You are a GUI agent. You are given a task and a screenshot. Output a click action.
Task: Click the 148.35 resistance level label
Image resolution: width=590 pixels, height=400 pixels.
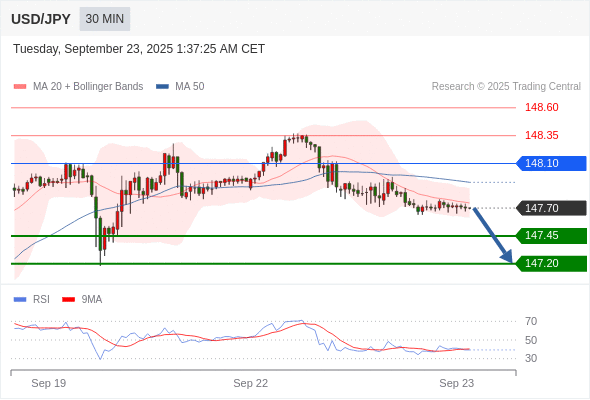[542, 135]
